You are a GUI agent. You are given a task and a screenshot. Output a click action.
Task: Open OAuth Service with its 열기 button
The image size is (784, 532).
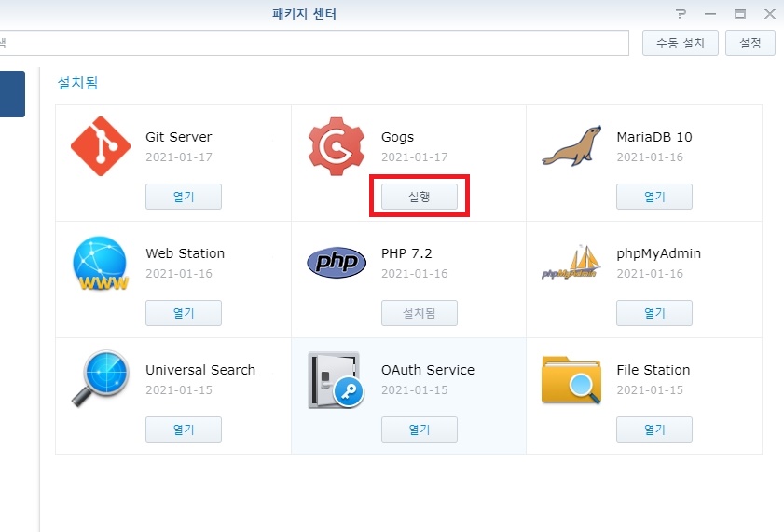pyautogui.click(x=419, y=430)
